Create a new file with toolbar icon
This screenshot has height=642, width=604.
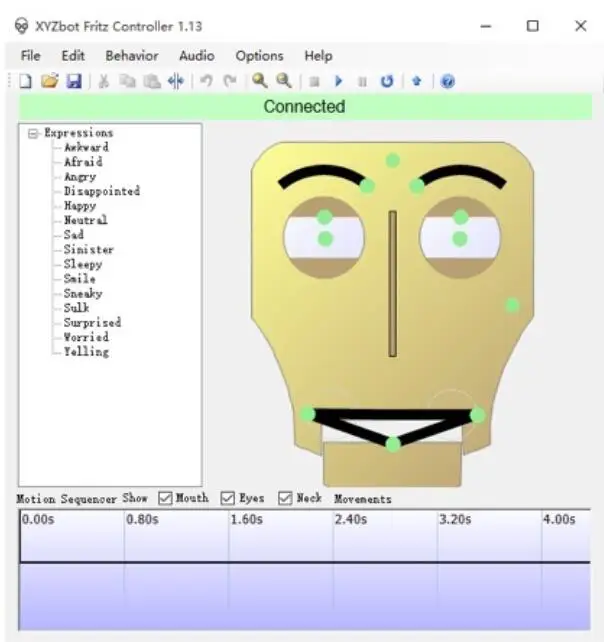pyautogui.click(x=25, y=81)
